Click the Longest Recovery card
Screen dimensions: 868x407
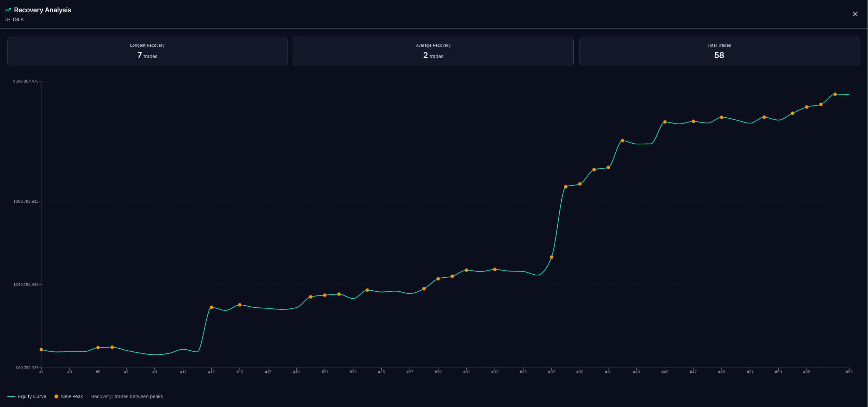tap(147, 52)
